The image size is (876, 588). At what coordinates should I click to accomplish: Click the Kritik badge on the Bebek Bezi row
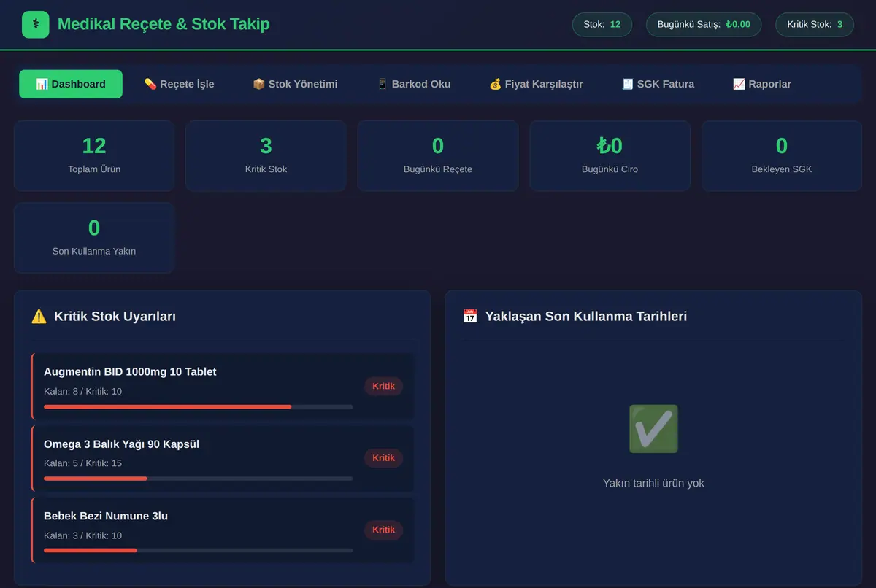383,530
